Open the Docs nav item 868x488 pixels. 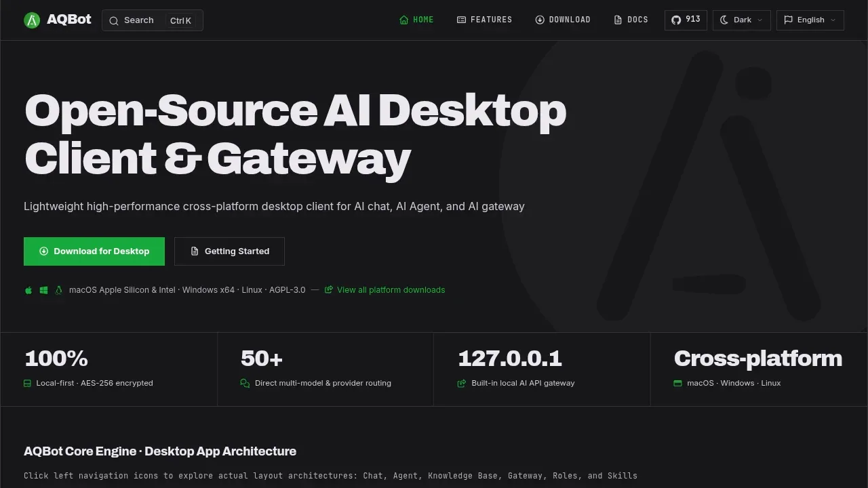[x=631, y=20]
